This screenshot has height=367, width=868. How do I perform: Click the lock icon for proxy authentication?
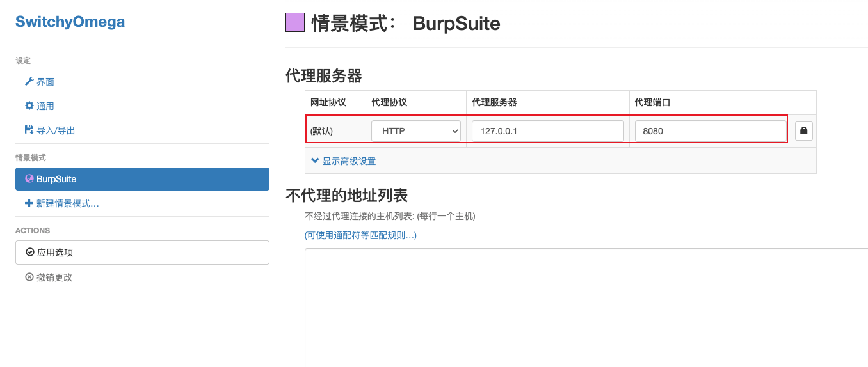tap(804, 131)
